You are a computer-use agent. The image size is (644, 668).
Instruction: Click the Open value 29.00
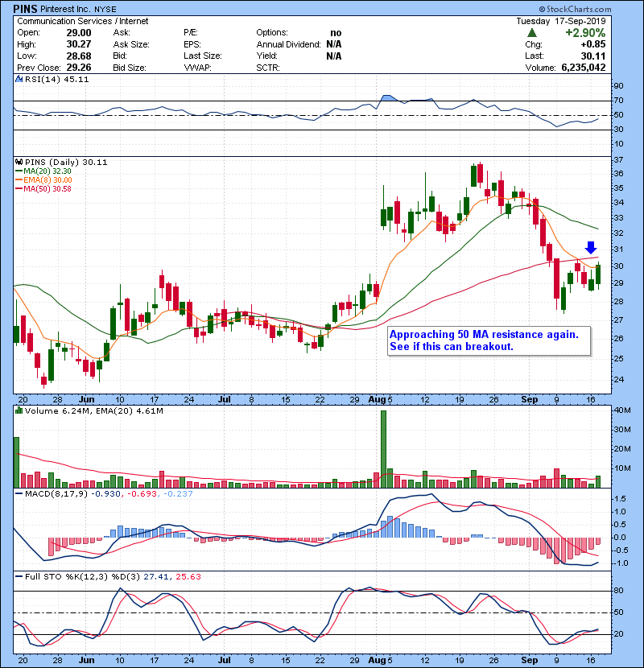coord(79,33)
